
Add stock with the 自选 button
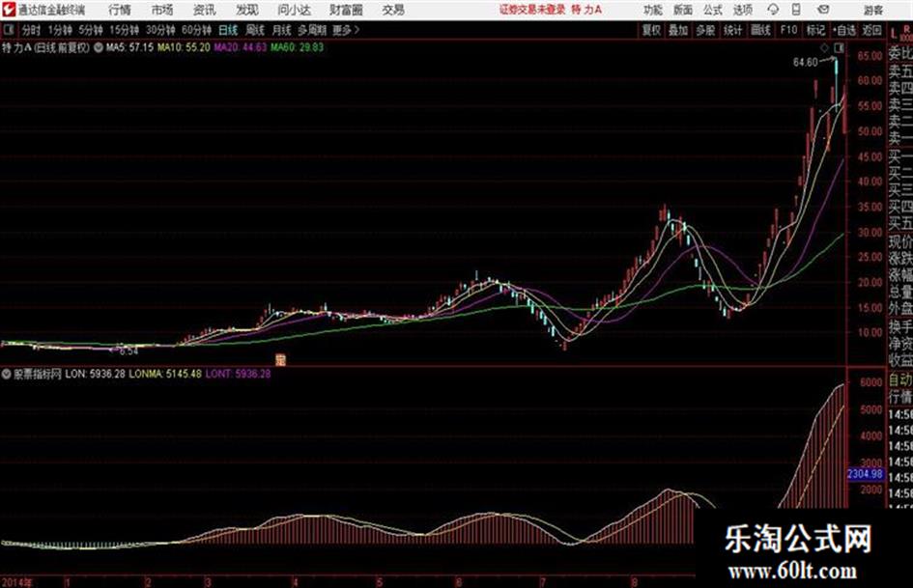point(844,30)
